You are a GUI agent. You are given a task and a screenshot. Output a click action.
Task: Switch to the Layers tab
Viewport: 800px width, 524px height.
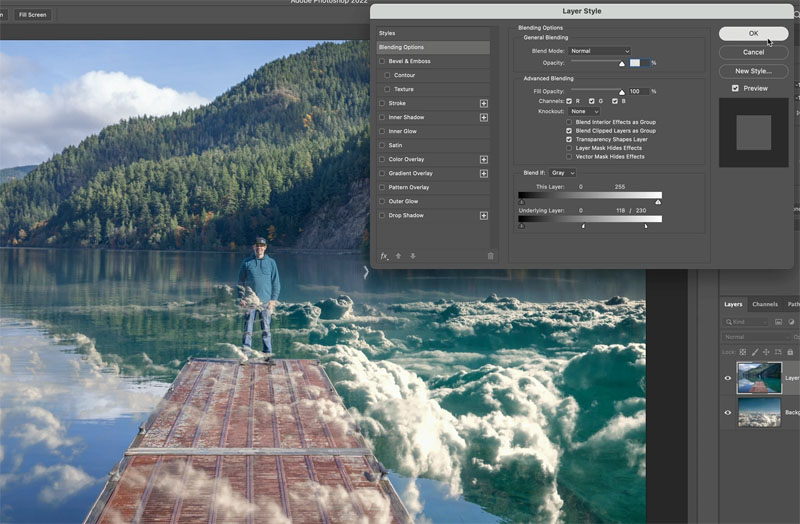point(733,304)
